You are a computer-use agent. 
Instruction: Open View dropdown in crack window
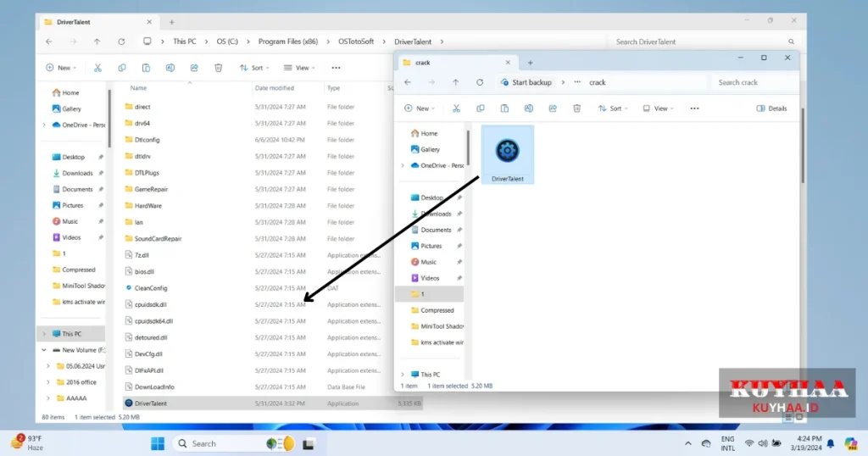[658, 108]
